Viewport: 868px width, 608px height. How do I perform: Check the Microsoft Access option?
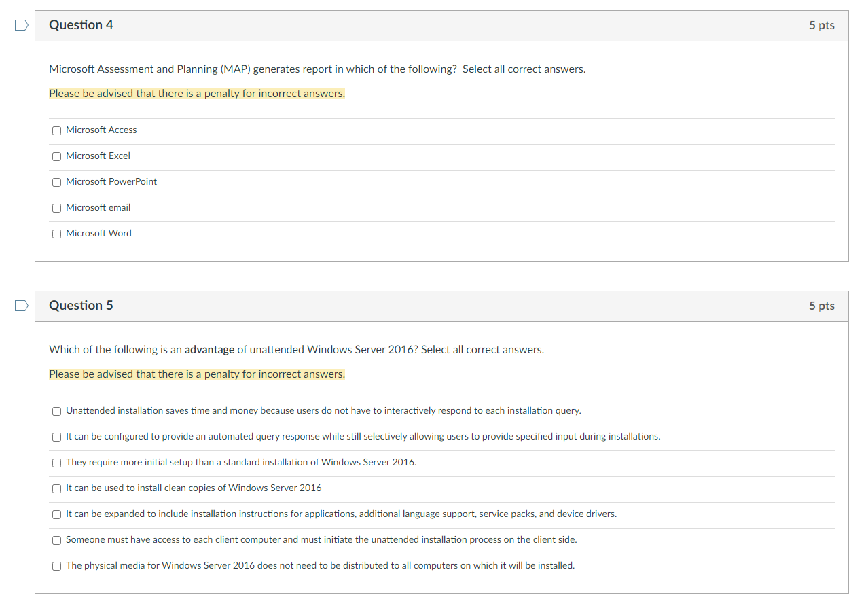point(57,130)
